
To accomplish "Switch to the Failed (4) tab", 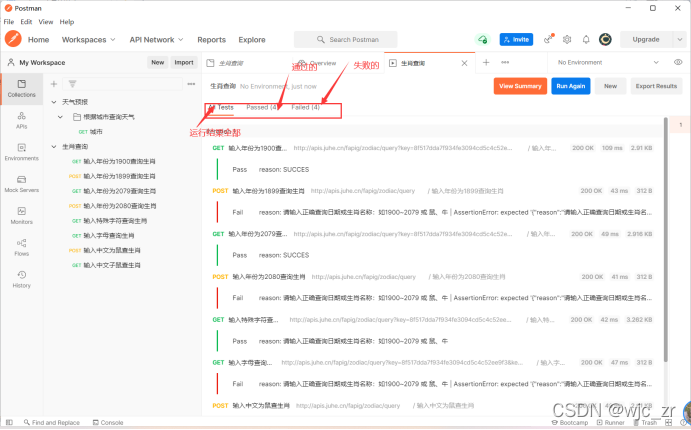I will tap(305, 107).
